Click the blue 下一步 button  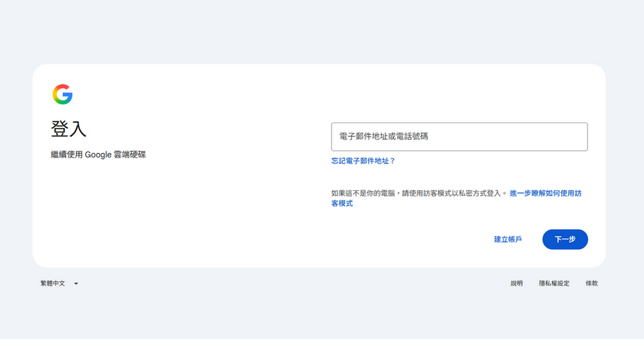(565, 239)
